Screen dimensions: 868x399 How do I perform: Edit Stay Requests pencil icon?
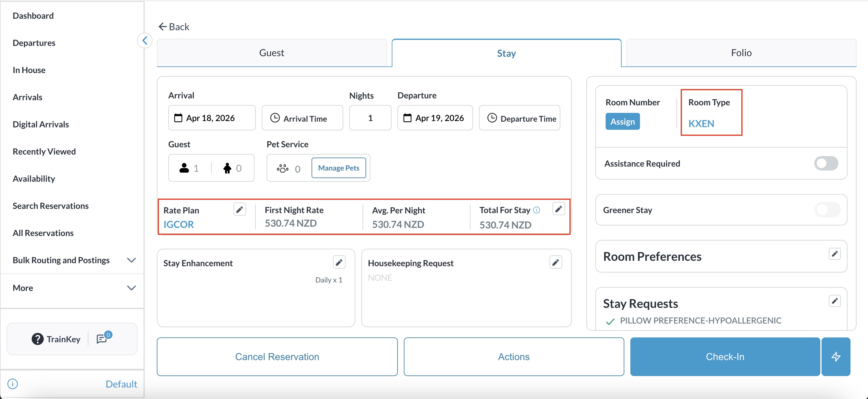(835, 301)
